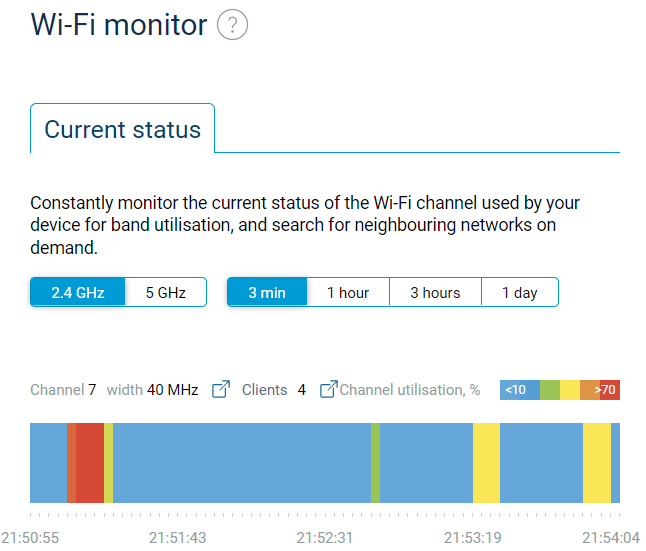Click the red >70 legend swatch
646x551 pixels.
coord(606,390)
